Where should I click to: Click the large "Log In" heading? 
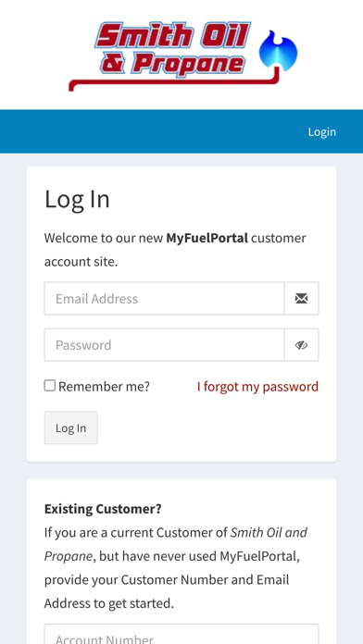(77, 200)
